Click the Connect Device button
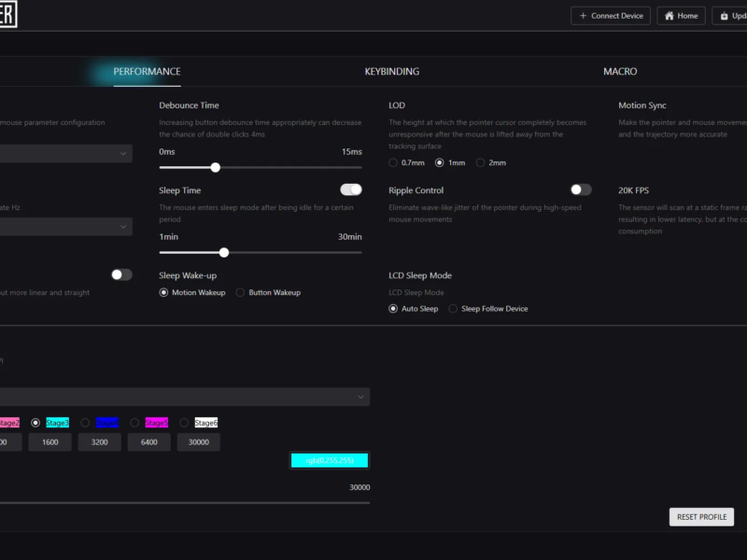 pyautogui.click(x=611, y=16)
